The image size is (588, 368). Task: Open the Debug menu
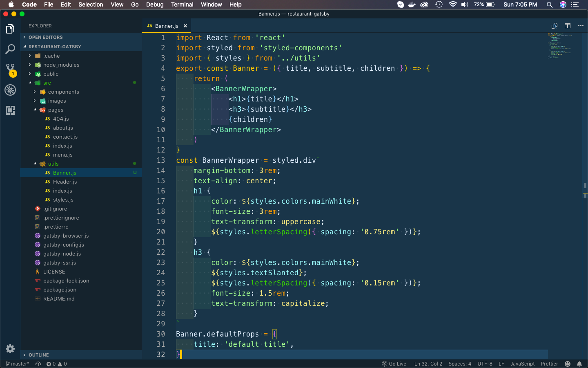pyautogui.click(x=155, y=4)
